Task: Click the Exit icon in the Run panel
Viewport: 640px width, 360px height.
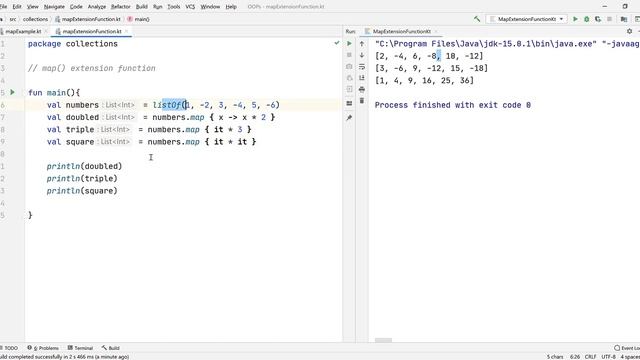Action: (349, 89)
